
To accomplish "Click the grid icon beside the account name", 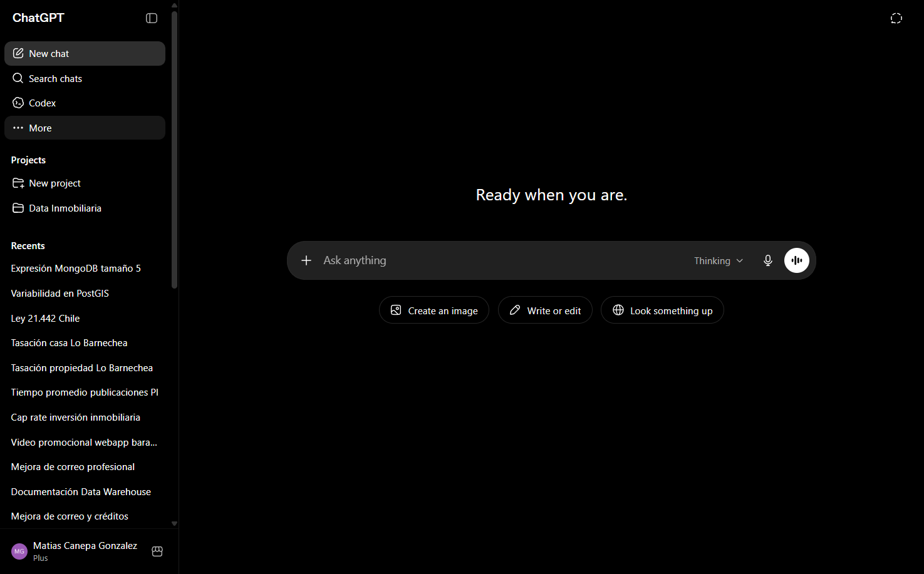I will [x=157, y=551].
